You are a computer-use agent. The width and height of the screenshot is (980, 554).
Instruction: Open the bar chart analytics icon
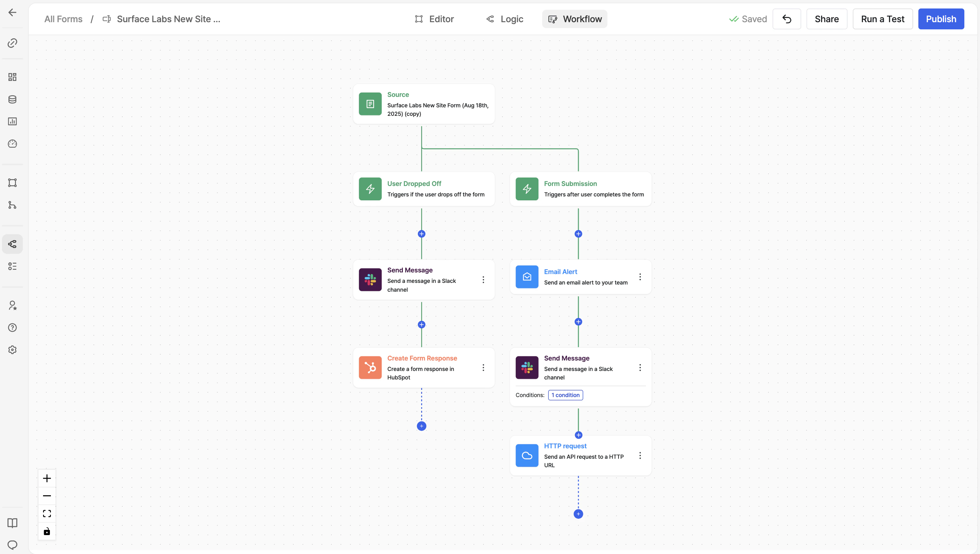pyautogui.click(x=12, y=121)
